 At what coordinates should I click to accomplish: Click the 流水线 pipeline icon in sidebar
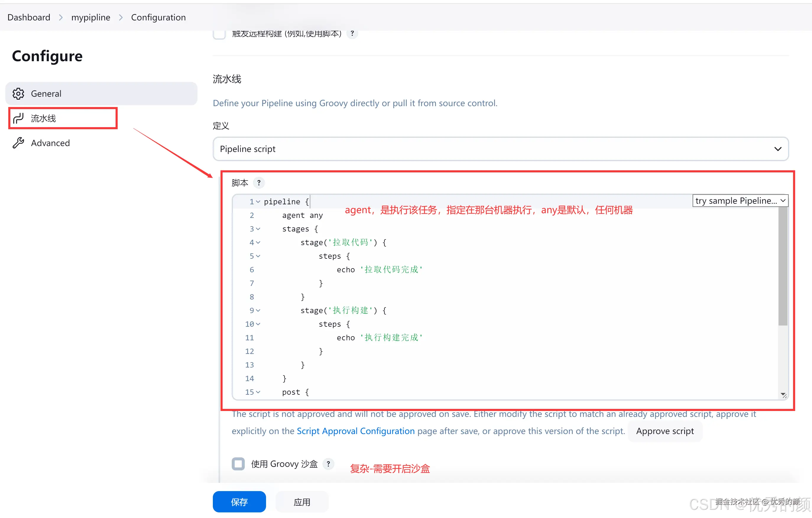(18, 118)
